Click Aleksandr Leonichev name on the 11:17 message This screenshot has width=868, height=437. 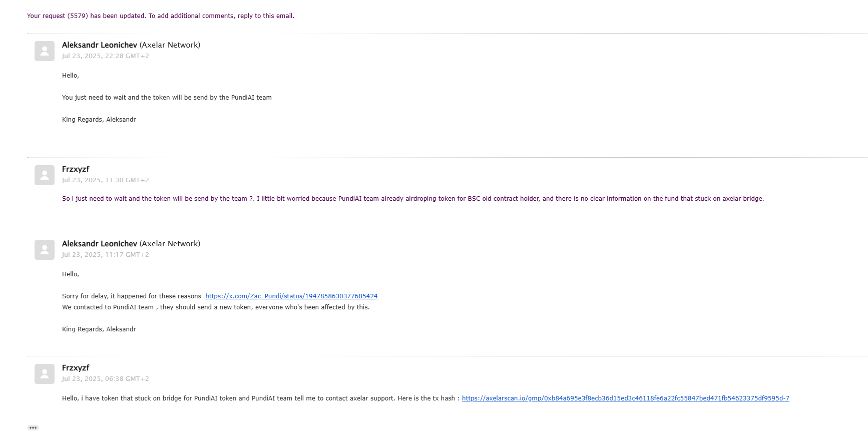[x=99, y=244]
